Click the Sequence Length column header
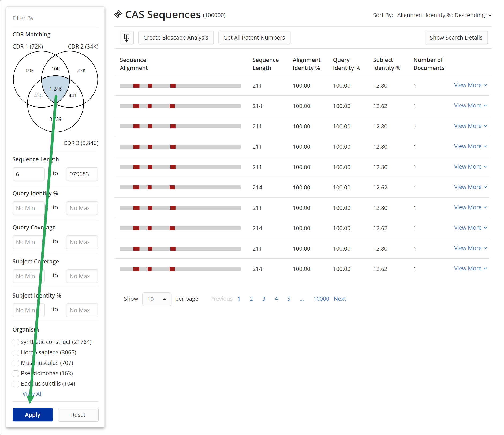 tap(266, 64)
